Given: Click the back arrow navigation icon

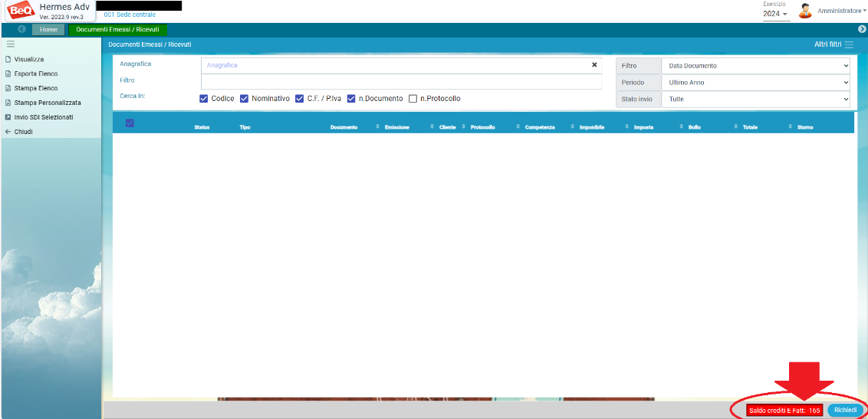Looking at the screenshot, I should (x=21, y=29).
